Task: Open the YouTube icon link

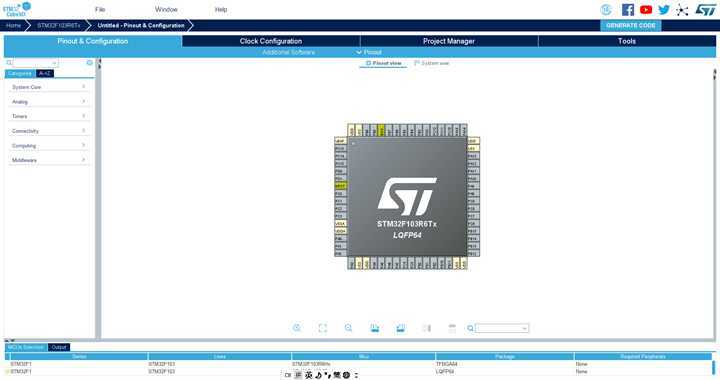Action: 646,10
